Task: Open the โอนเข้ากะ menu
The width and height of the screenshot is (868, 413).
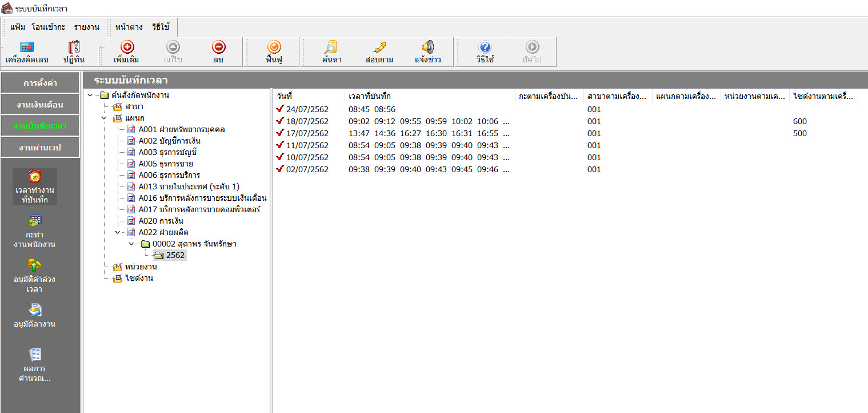Action: coord(49,27)
